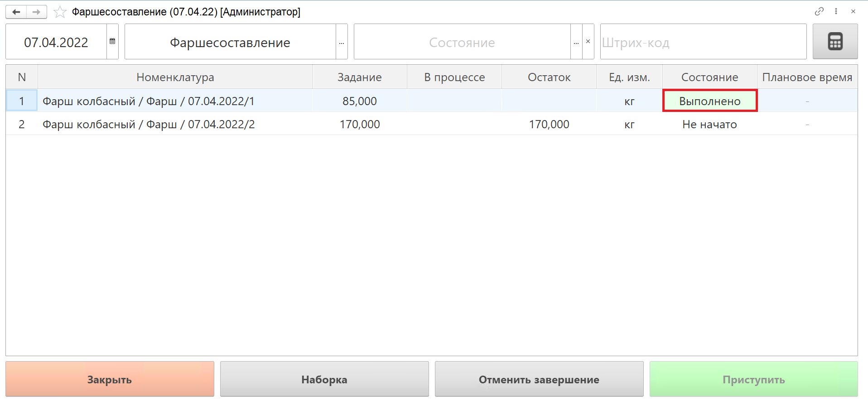Click the Состояние column header
Image resolution: width=868 pixels, height=401 pixels.
pyautogui.click(x=709, y=77)
